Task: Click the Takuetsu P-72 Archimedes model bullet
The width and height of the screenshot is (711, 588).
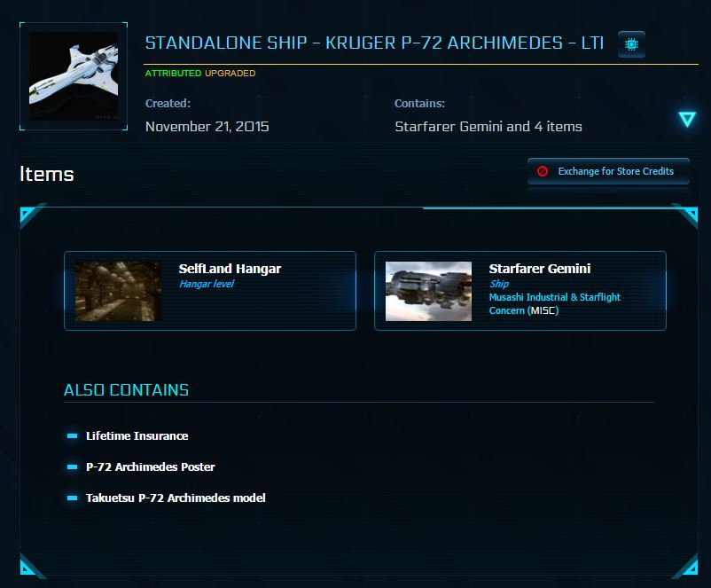Action: [72, 498]
